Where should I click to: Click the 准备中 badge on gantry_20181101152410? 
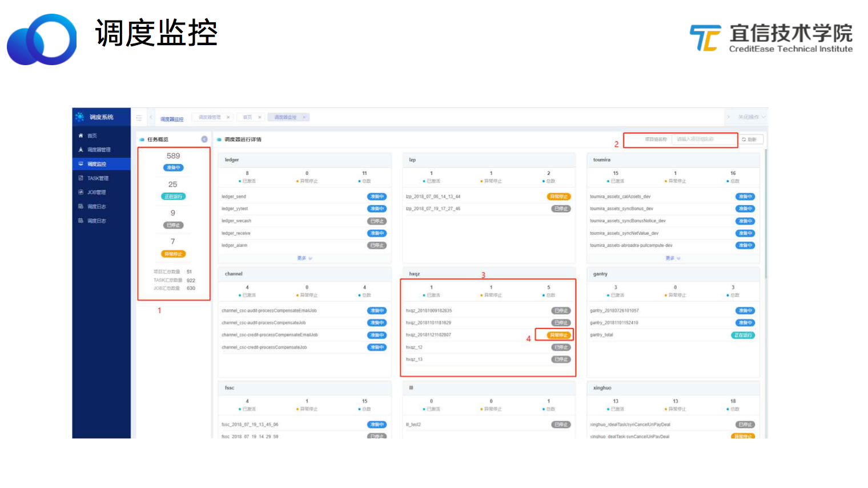(x=745, y=323)
